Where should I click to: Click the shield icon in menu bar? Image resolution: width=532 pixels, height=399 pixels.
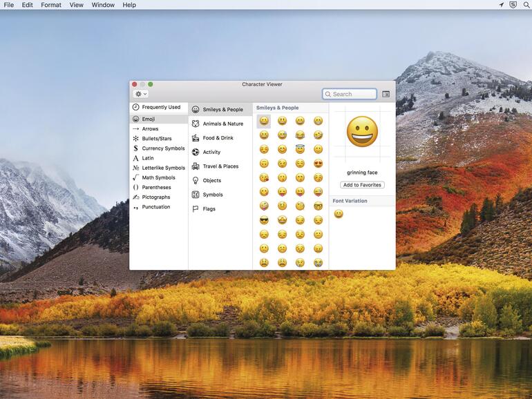click(x=513, y=5)
